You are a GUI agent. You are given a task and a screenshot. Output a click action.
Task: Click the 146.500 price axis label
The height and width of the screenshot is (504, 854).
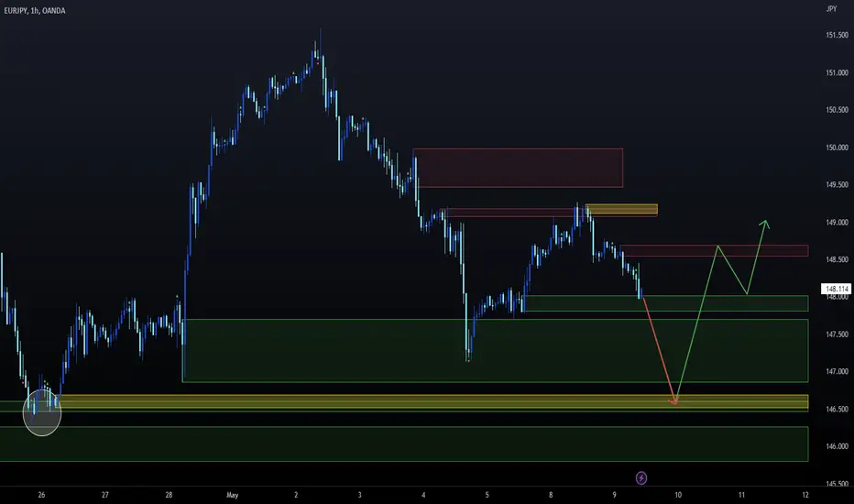point(838,410)
